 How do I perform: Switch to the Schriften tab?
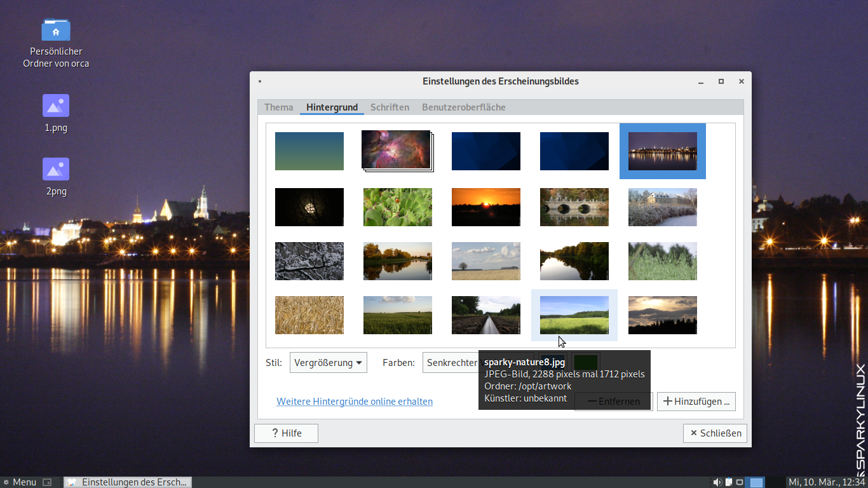pyautogui.click(x=390, y=107)
